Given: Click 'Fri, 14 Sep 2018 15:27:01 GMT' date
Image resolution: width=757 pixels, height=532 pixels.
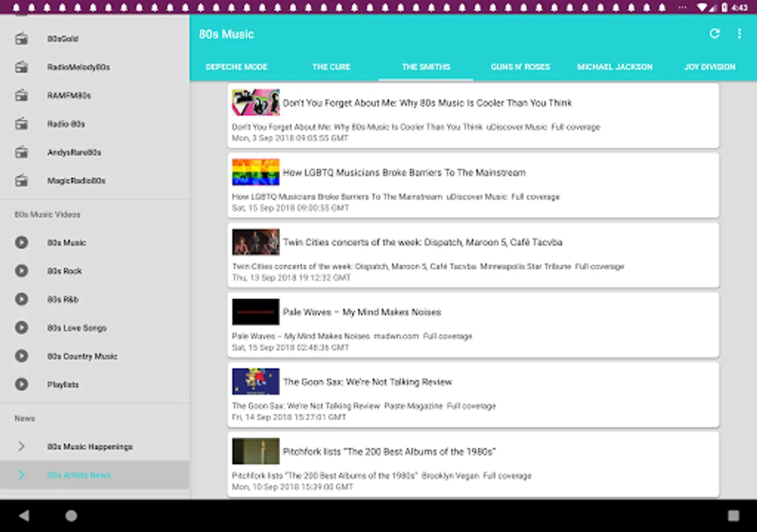Looking at the screenshot, I should [289, 417].
